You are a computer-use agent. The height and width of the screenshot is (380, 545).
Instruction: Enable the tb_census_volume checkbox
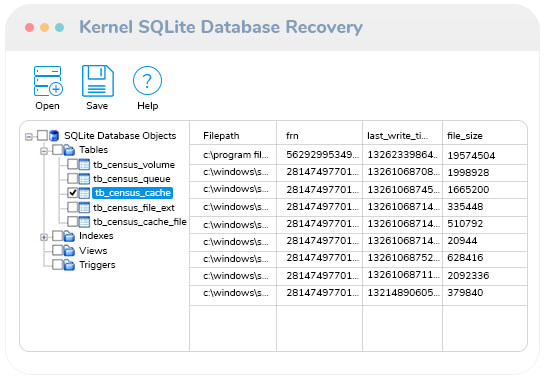(x=73, y=164)
